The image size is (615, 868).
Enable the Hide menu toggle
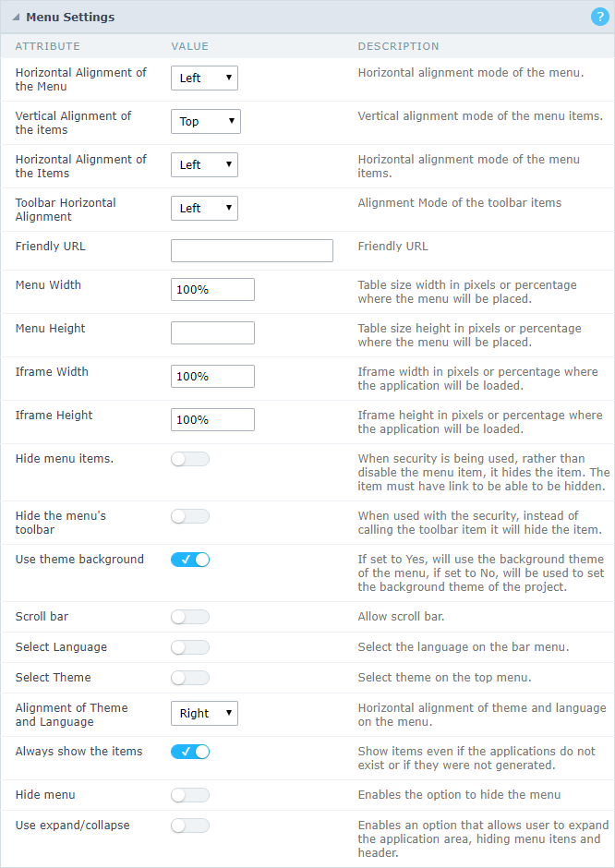(x=189, y=795)
